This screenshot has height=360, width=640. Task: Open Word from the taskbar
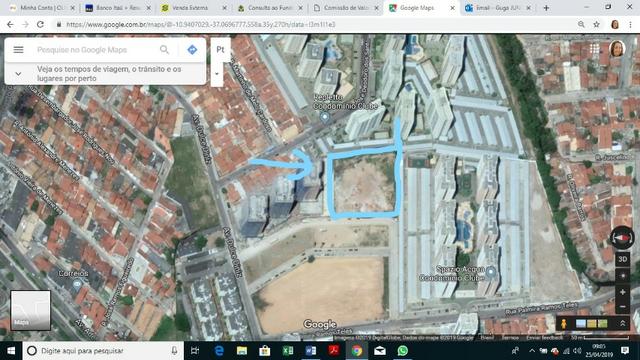click(x=311, y=351)
